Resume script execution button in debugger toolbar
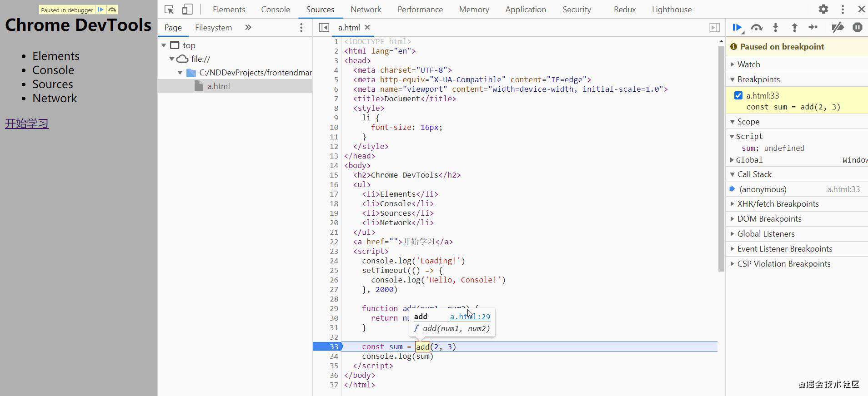The height and width of the screenshot is (396, 868). point(738,28)
